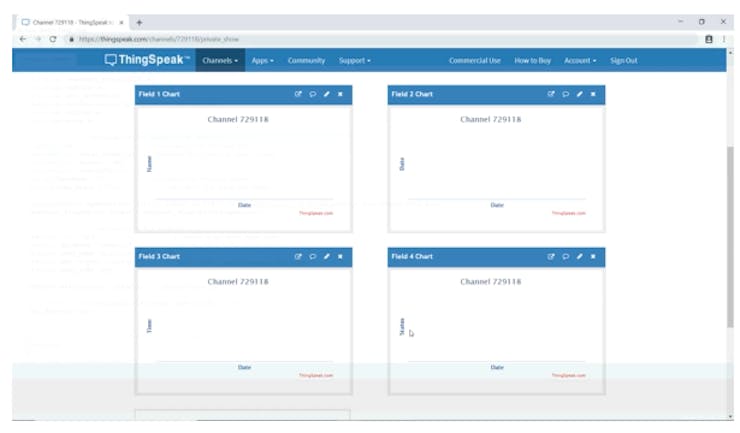The image size is (740, 433).
Task: Close the Field 1 Chart widget
Action: [x=340, y=94]
